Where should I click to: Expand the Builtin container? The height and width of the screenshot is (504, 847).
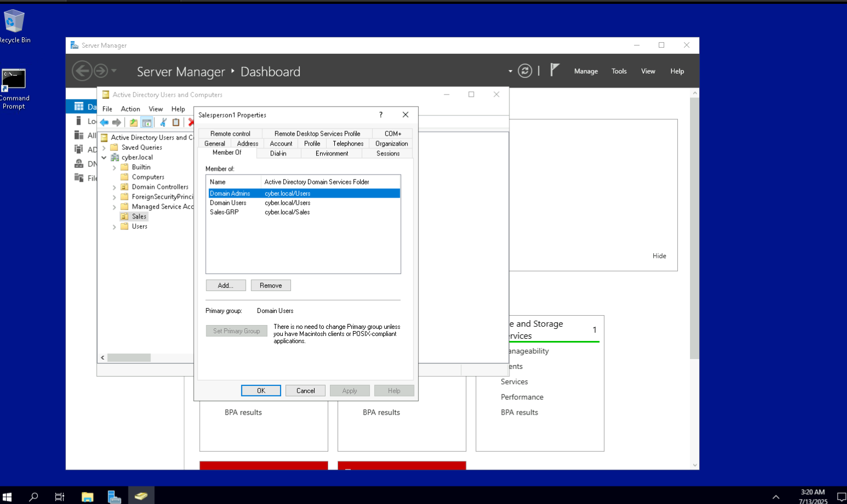tap(114, 167)
